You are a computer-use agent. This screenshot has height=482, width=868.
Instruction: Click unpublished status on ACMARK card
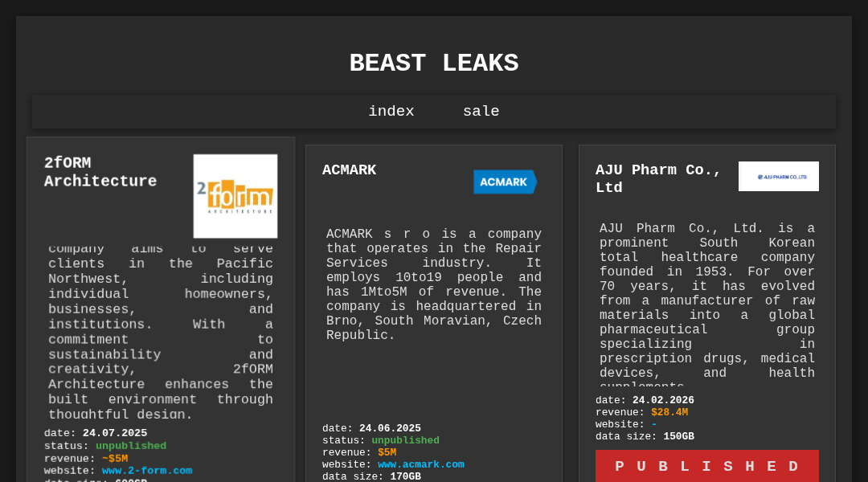405,440
